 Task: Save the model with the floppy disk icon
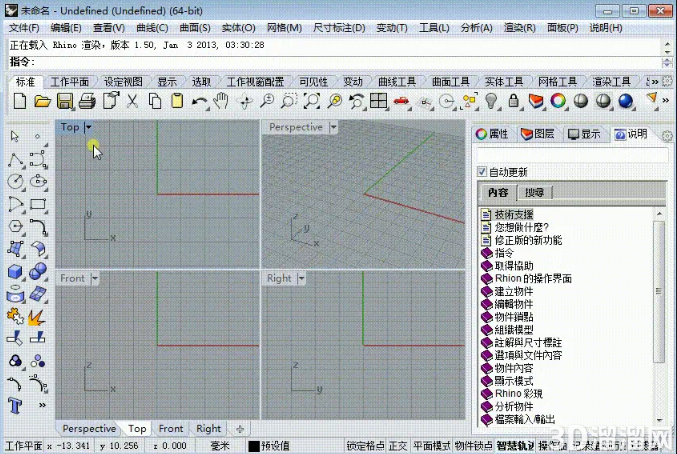click(x=65, y=101)
